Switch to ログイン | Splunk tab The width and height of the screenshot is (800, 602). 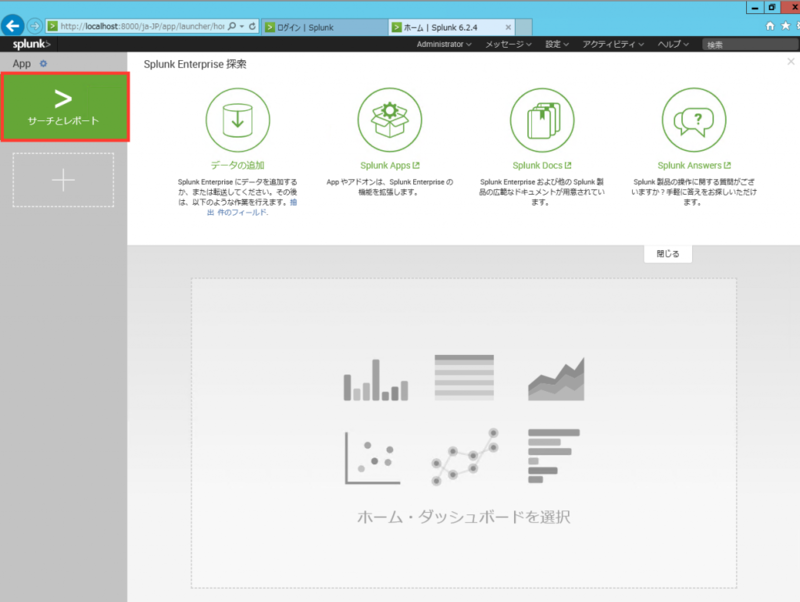324,28
